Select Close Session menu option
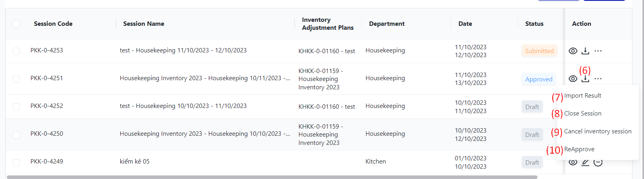The width and height of the screenshot is (644, 179). click(582, 114)
